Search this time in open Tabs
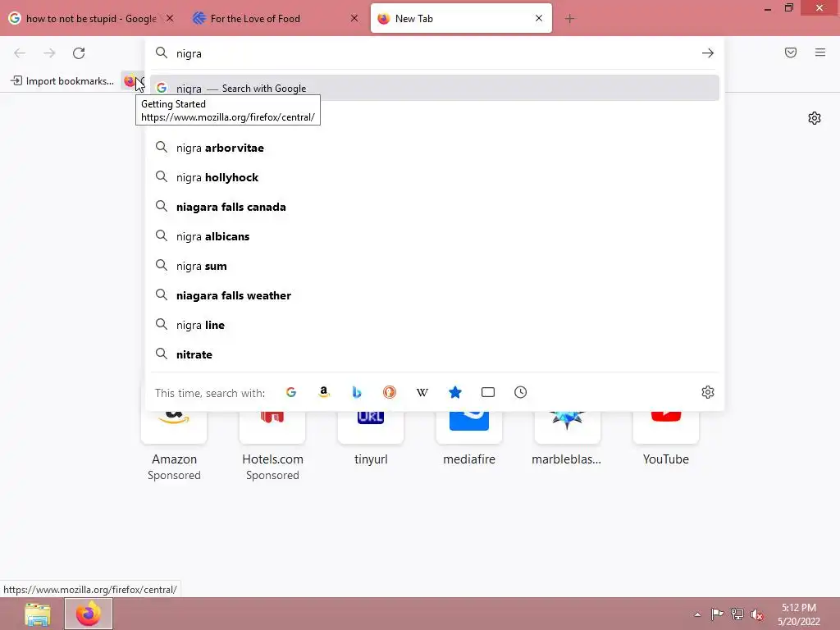The height and width of the screenshot is (630, 840). pyautogui.click(x=488, y=392)
